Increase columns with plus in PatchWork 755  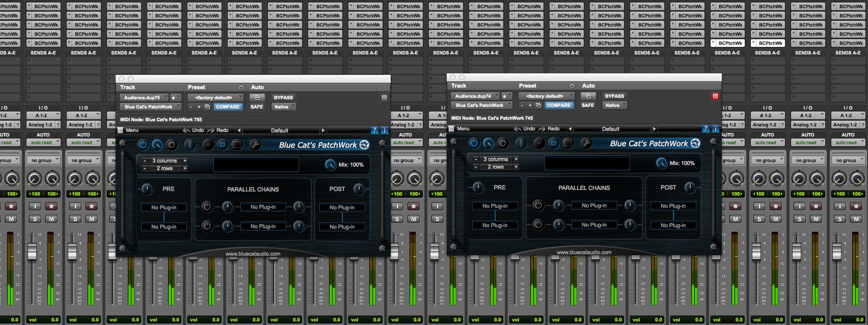coord(185,160)
